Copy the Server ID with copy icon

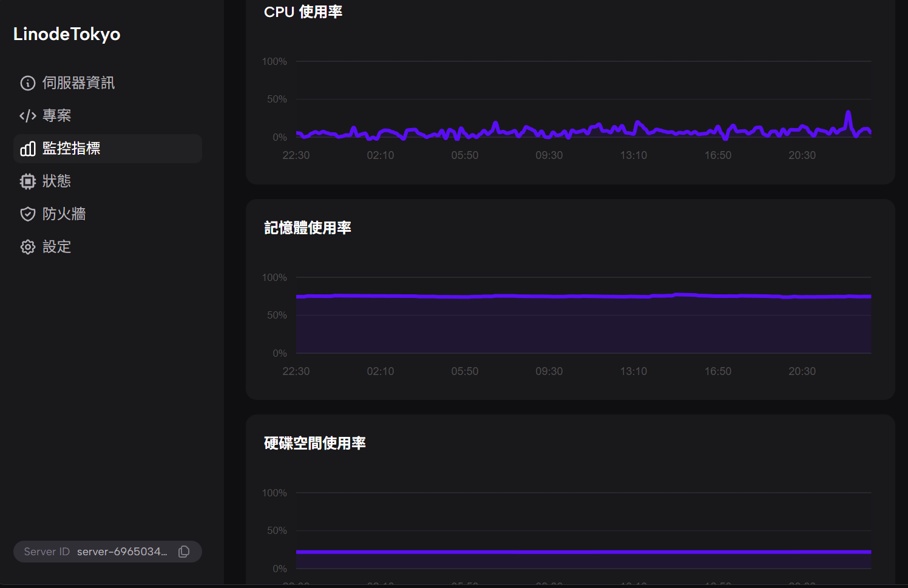184,552
